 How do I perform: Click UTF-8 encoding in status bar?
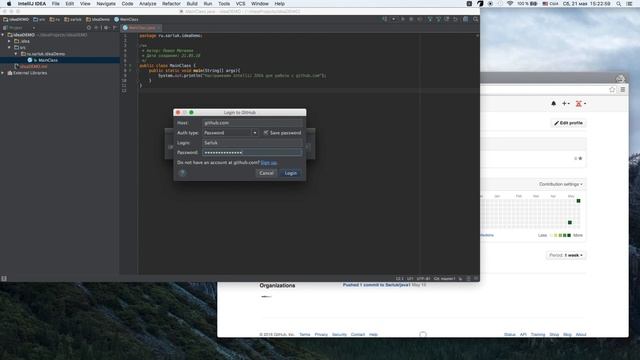[423, 279]
